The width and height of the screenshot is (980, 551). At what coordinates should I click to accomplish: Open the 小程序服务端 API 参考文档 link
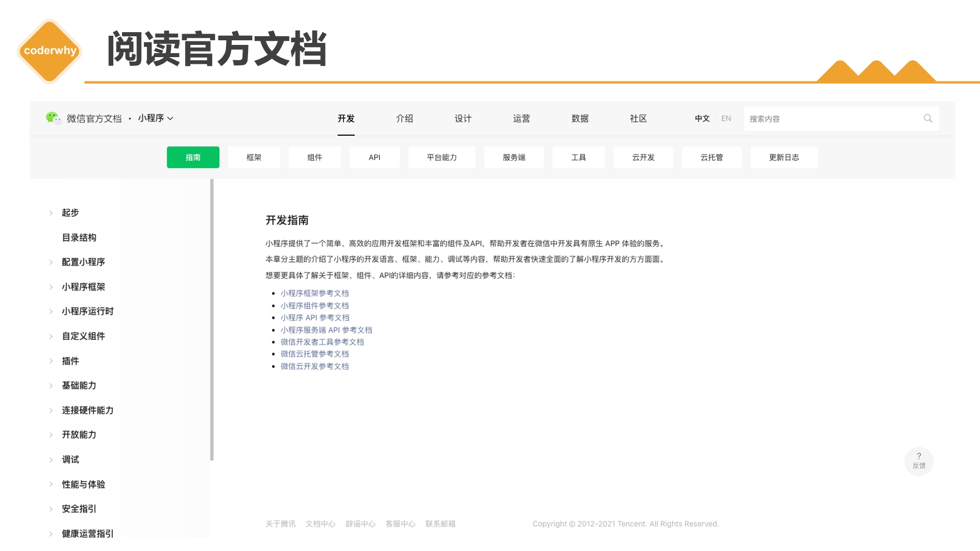pyautogui.click(x=326, y=330)
